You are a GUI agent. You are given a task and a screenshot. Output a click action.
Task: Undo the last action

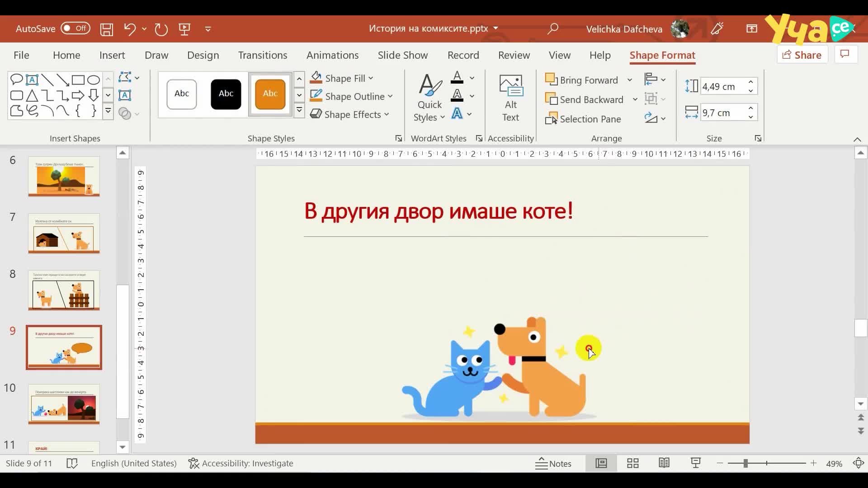click(x=129, y=29)
